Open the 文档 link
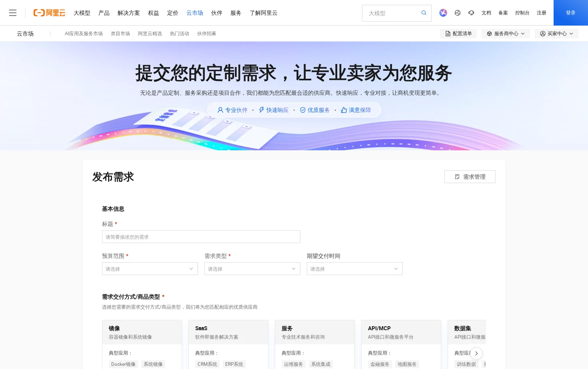This screenshot has width=588, height=369. (x=486, y=13)
